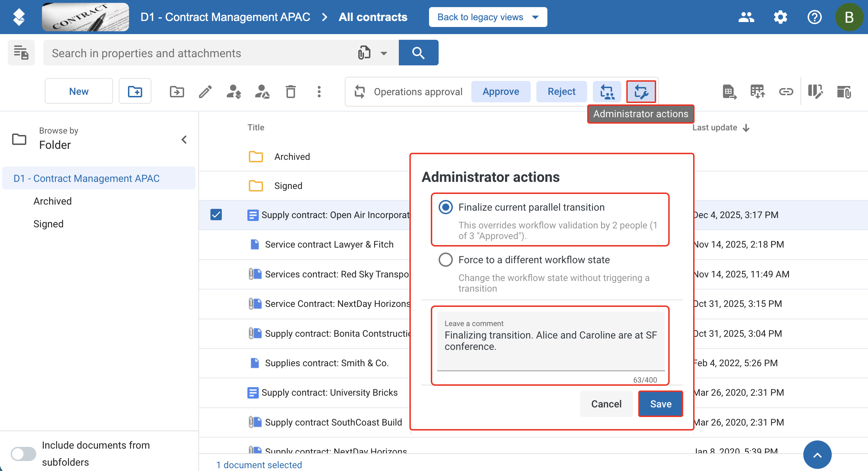This screenshot has width=868, height=471.
Task: Select Archived in the folder tree
Action: 53,201
